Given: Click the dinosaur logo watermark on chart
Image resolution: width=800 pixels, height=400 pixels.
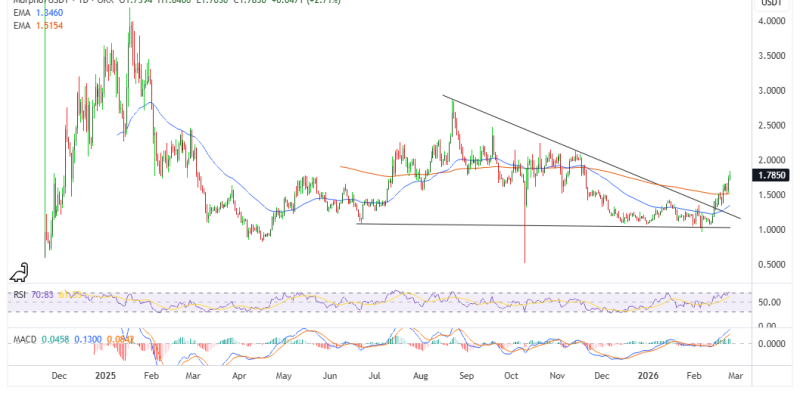Looking at the screenshot, I should coord(19,271).
